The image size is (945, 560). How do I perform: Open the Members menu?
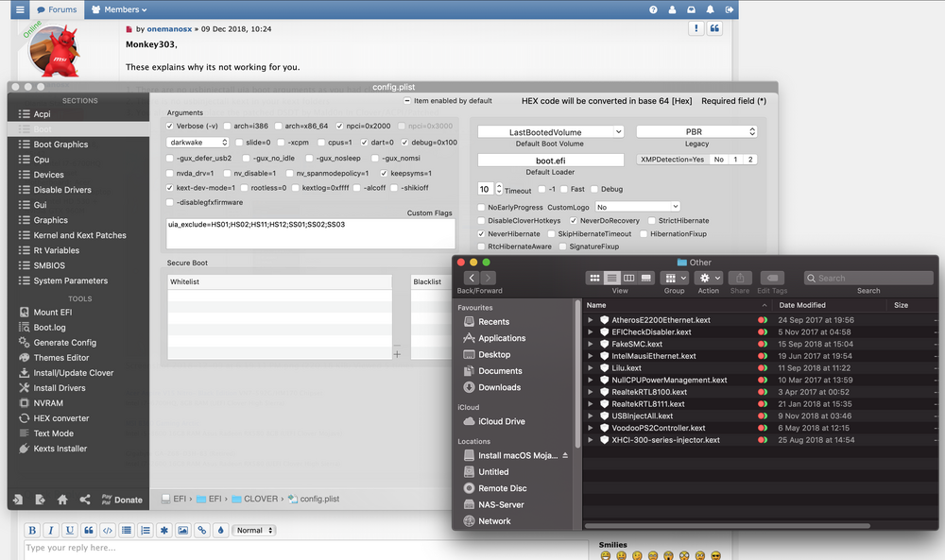pyautogui.click(x=119, y=9)
